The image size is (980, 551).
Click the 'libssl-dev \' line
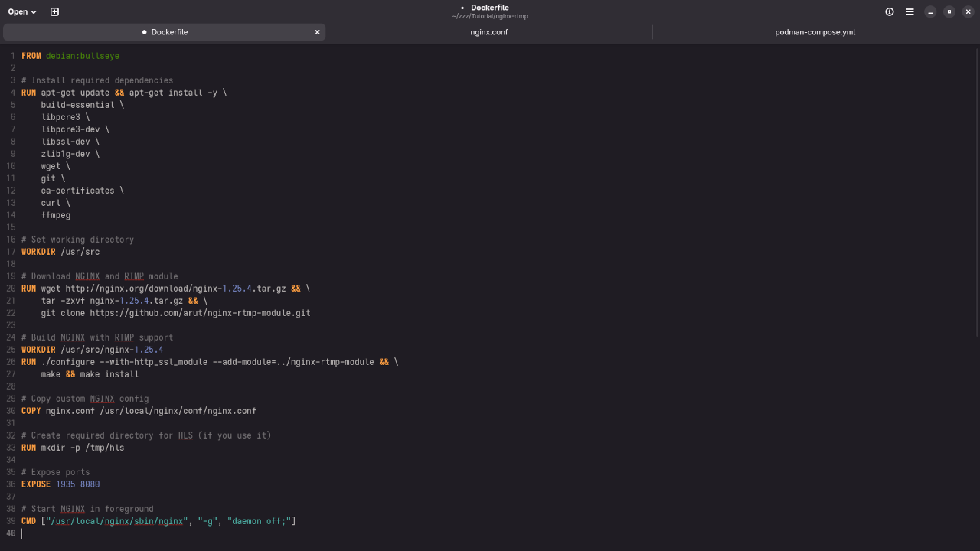coord(70,142)
